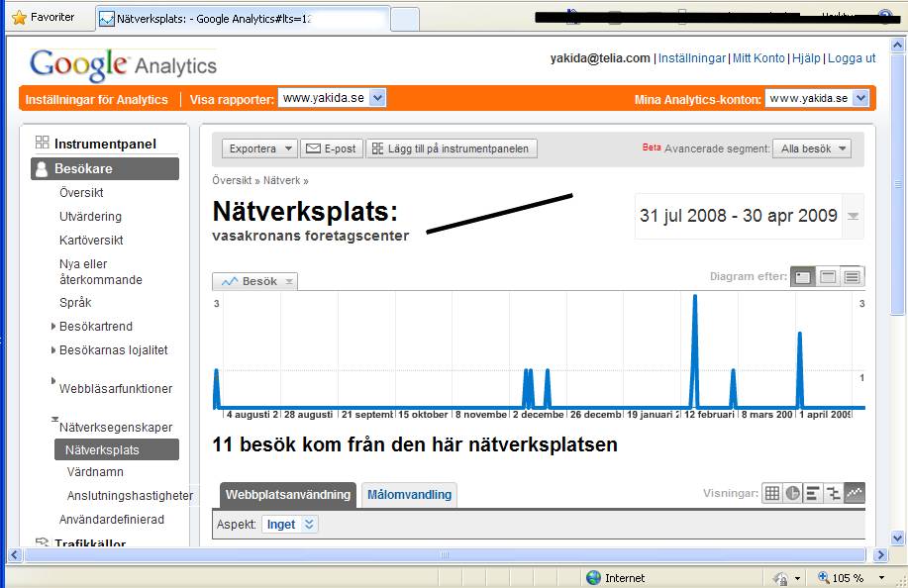Screen dimensions: 908x588
Task: Click the Nätverk breadcrumb link
Action: click(x=281, y=180)
